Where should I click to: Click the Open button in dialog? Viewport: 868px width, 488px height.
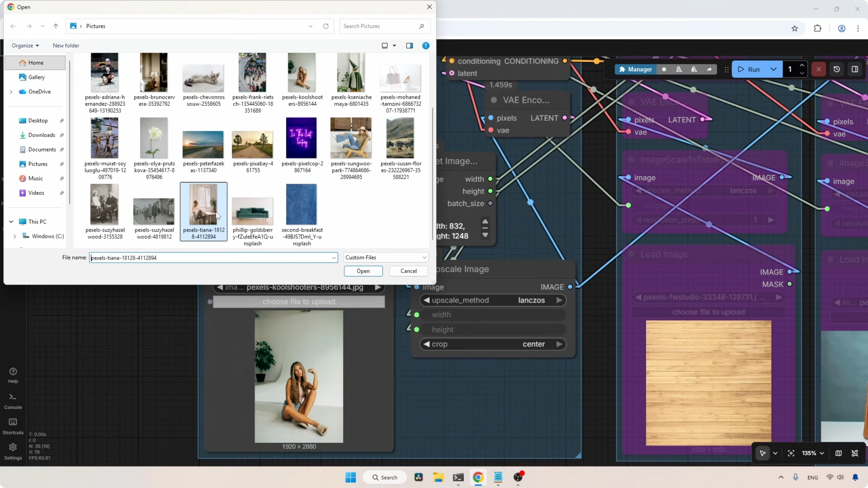(363, 271)
